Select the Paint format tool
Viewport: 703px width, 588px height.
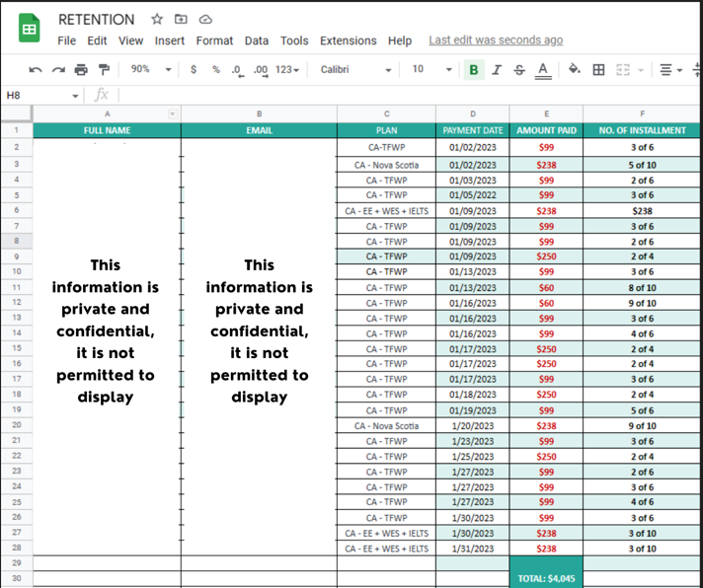[x=104, y=70]
